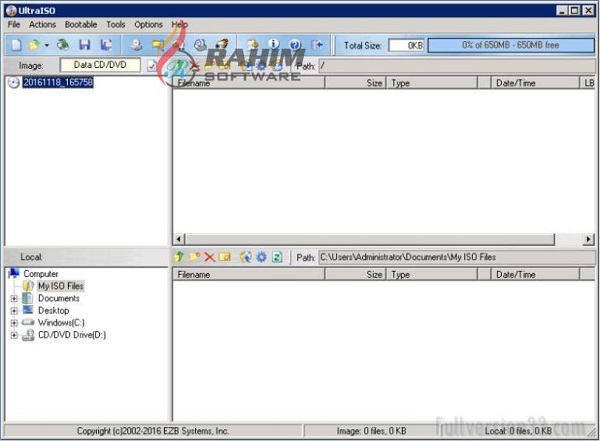Open the dropdown arrow beside Open icon
Viewport: 600px width, 441px height.
tap(46, 45)
